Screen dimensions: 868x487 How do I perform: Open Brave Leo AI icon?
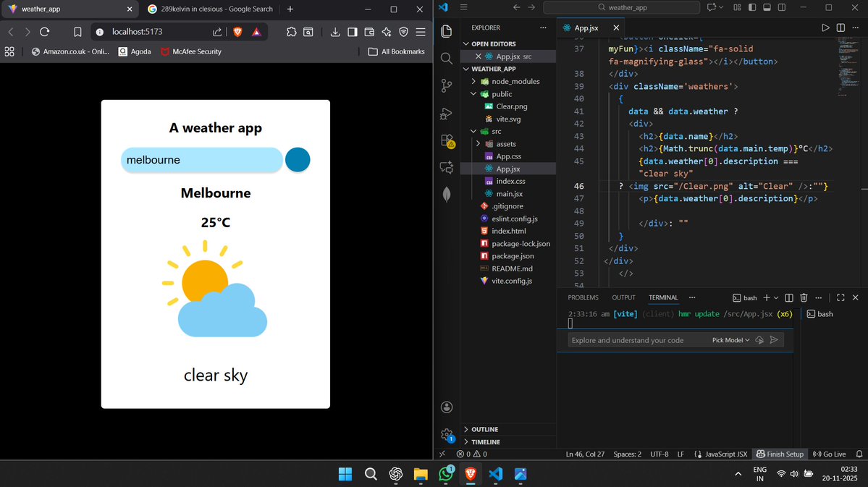pyautogui.click(x=387, y=32)
